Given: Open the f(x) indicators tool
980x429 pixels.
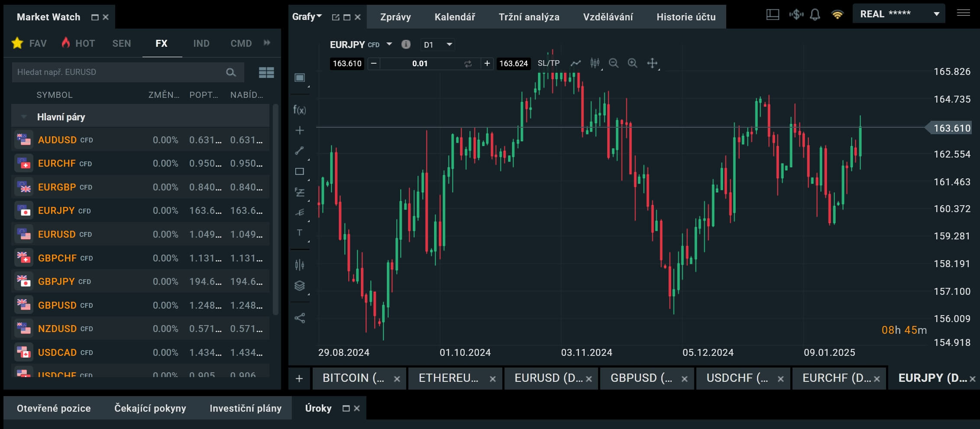Looking at the screenshot, I should [299, 110].
